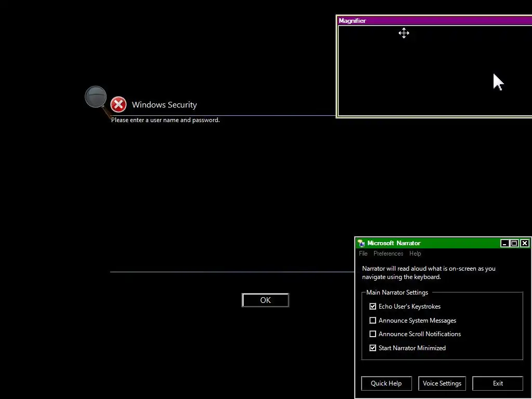Open the Narrator File menu
This screenshot has height=399, width=532.
[x=363, y=254]
